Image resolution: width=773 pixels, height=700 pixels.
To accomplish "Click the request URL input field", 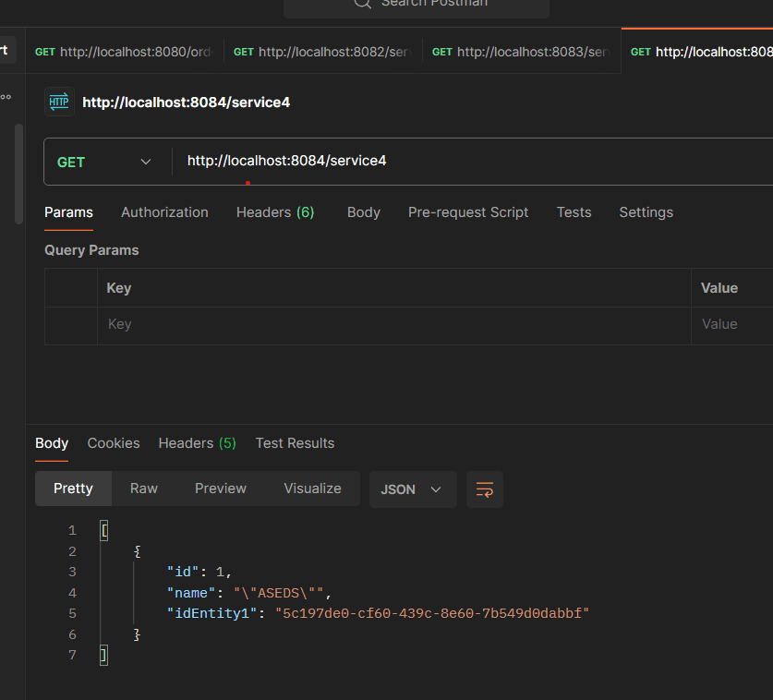I will click(462, 162).
